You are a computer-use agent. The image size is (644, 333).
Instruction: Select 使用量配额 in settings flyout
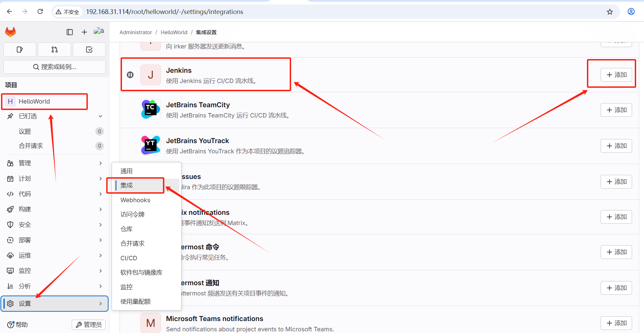(x=147, y=302)
